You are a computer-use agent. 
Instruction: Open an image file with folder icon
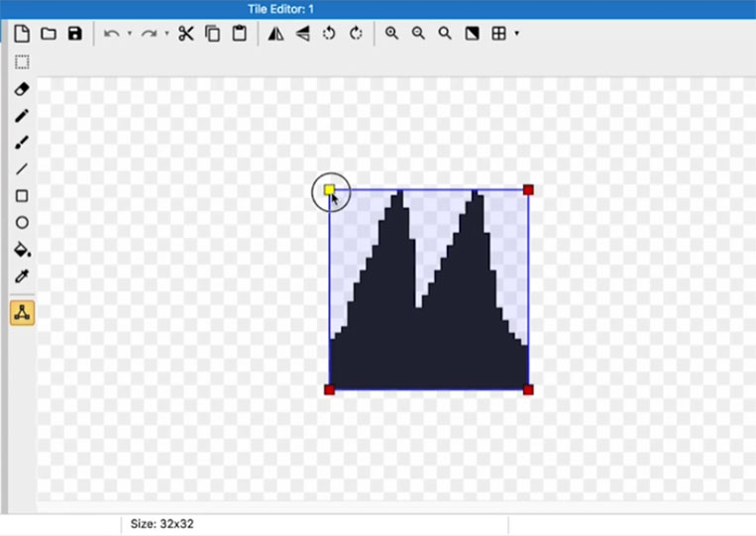pos(49,34)
